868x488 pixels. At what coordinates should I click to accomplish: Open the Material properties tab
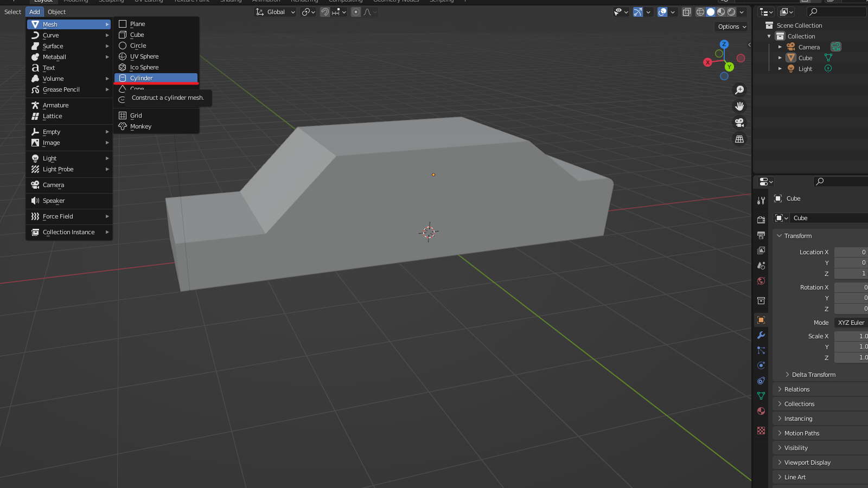click(x=761, y=411)
